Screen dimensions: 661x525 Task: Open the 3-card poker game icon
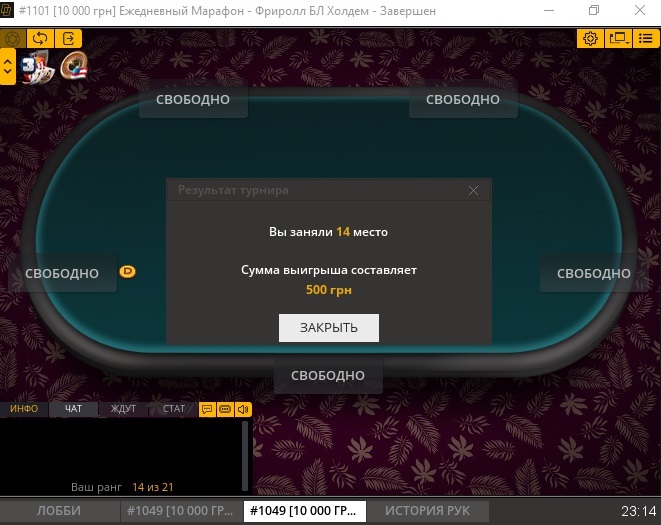[37, 67]
